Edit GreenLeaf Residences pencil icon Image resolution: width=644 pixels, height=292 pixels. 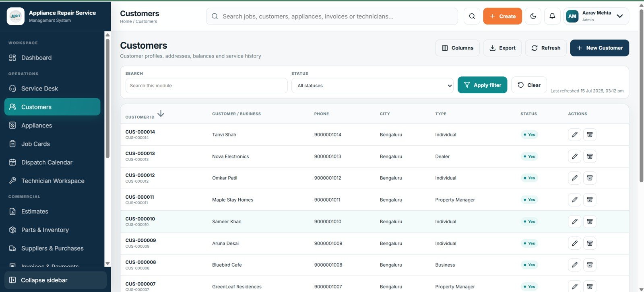(574, 286)
